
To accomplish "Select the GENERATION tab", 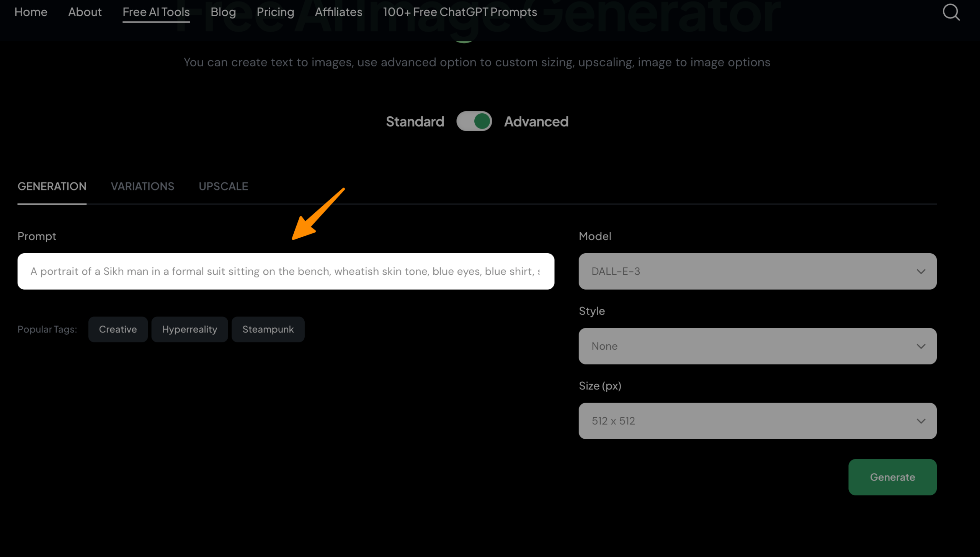I will (x=52, y=186).
